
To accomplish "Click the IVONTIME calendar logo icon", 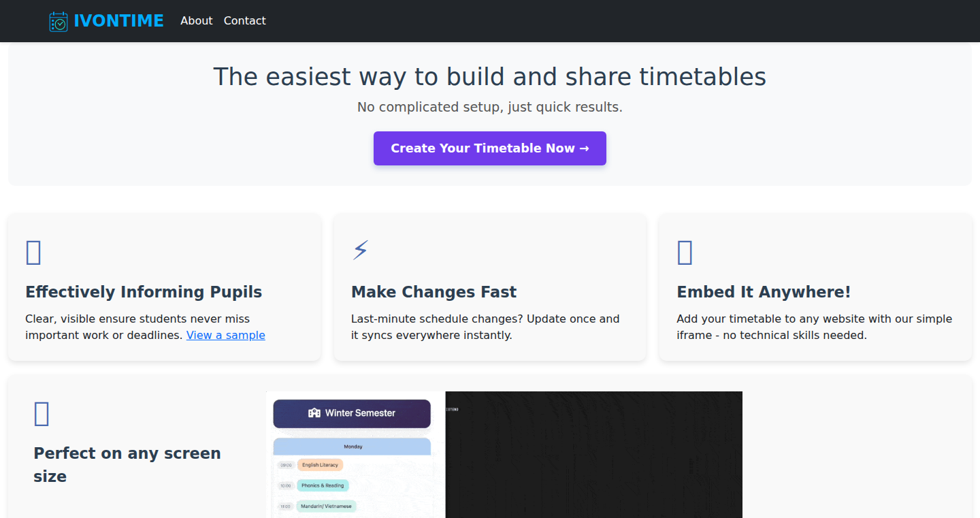I will (59, 21).
